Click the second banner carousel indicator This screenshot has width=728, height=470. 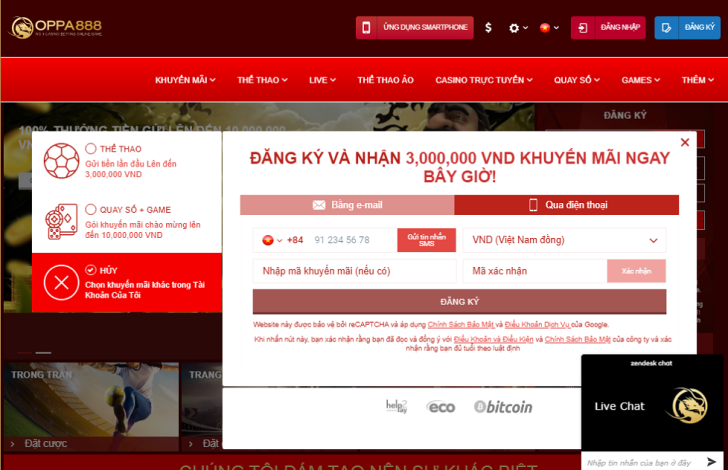click(x=43, y=353)
